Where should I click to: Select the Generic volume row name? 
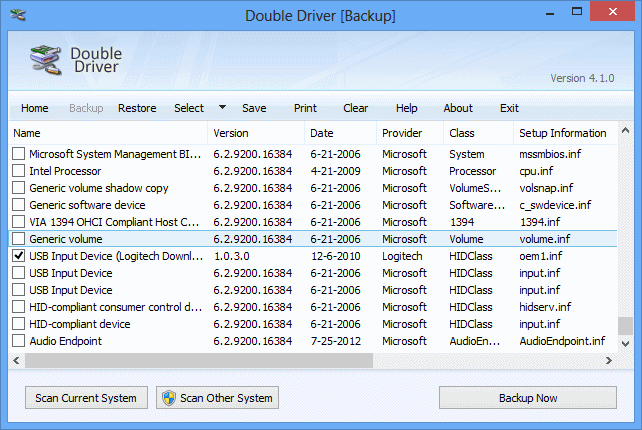pos(66,239)
